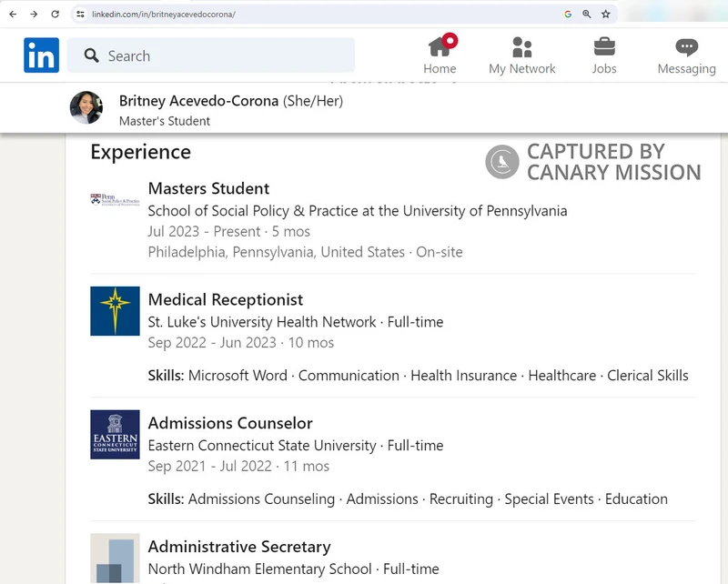
Task: Click 'Philadelphia, Pennsylvania, United States · On-site' text
Action: (x=305, y=252)
